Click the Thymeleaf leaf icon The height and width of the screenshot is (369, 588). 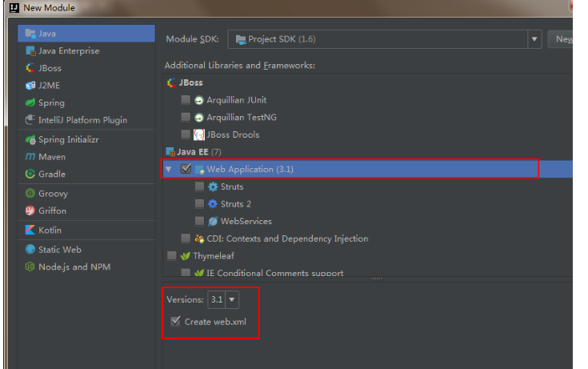tap(186, 256)
